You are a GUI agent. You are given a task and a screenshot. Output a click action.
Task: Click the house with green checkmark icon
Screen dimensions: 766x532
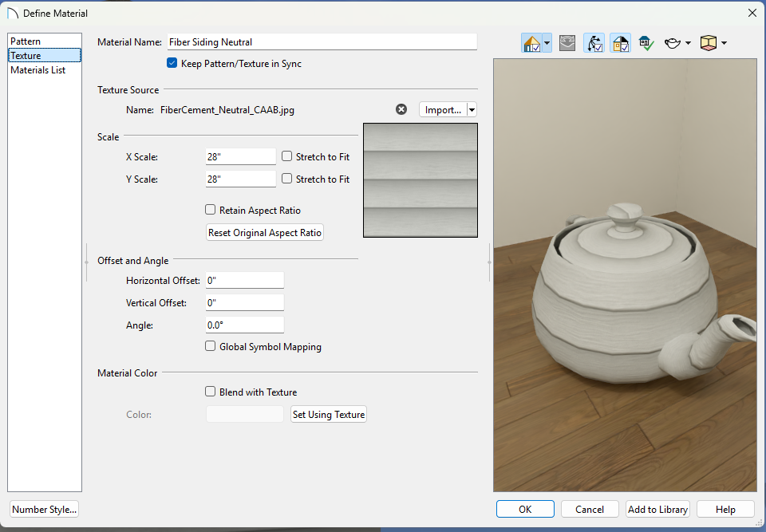646,43
